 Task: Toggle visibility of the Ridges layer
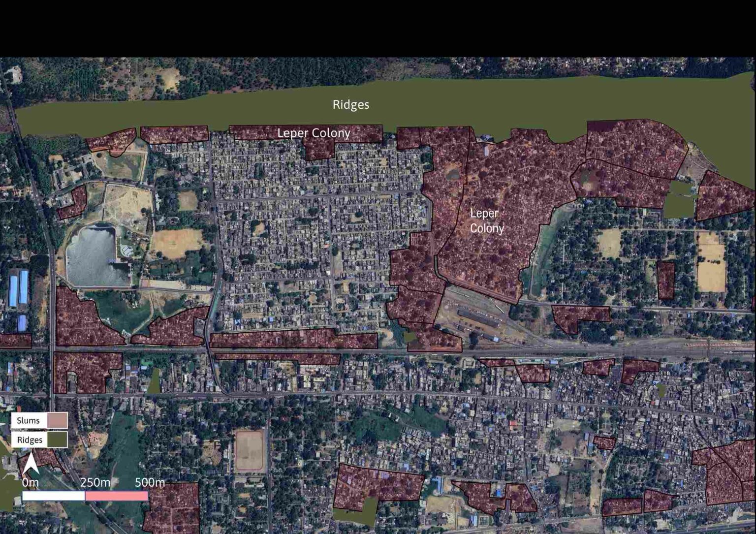(57, 440)
